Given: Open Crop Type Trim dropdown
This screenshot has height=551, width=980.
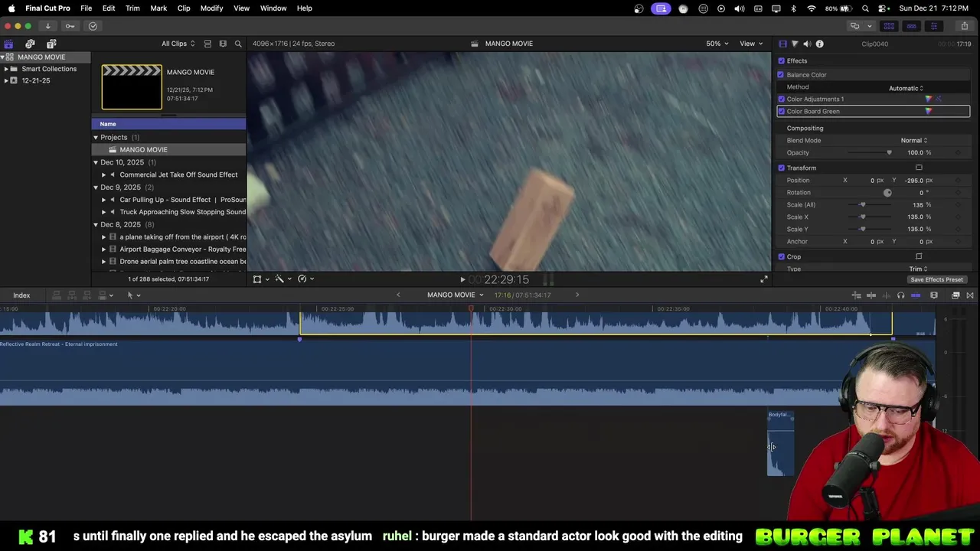Looking at the screenshot, I should [918, 269].
